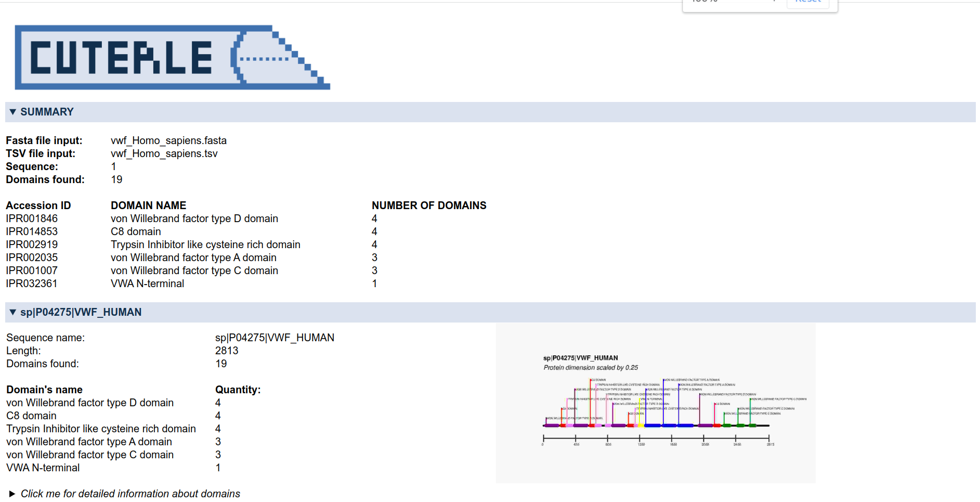Screen dimensions: 980x502
Task: Click 'VWA N-terminal' in the summary table
Action: [147, 284]
